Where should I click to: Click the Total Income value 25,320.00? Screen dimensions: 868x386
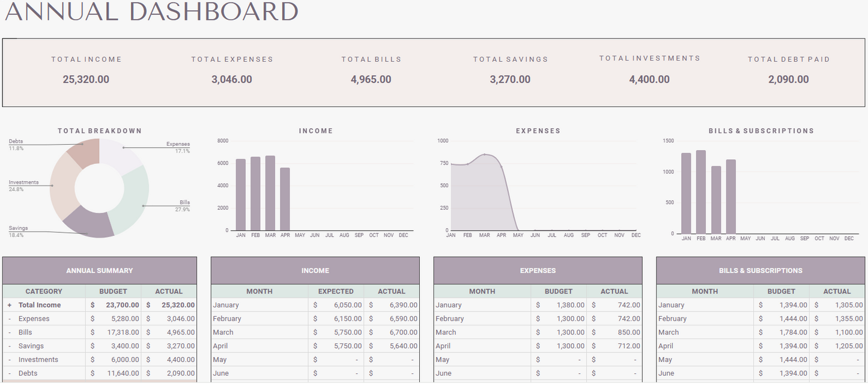tap(86, 79)
